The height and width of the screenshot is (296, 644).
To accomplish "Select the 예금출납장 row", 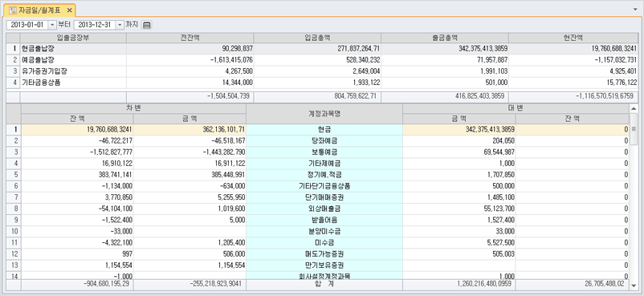I will click(x=323, y=60).
